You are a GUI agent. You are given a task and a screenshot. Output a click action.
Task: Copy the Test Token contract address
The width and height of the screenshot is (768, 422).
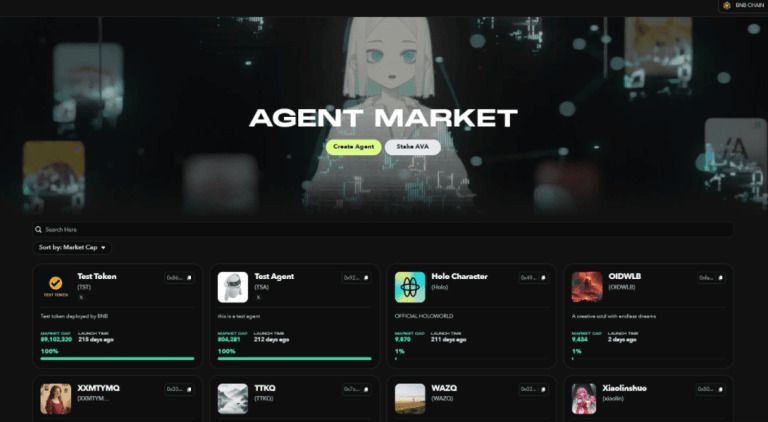[180, 278]
